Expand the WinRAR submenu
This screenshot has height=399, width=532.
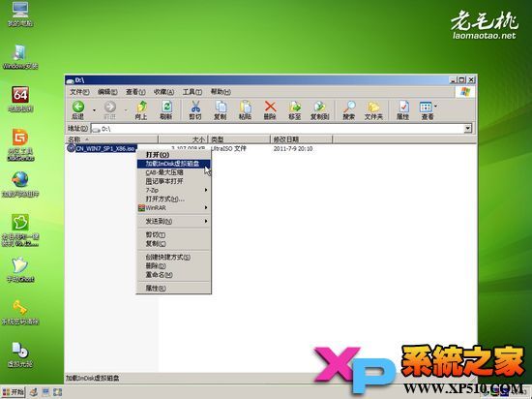click(x=173, y=208)
